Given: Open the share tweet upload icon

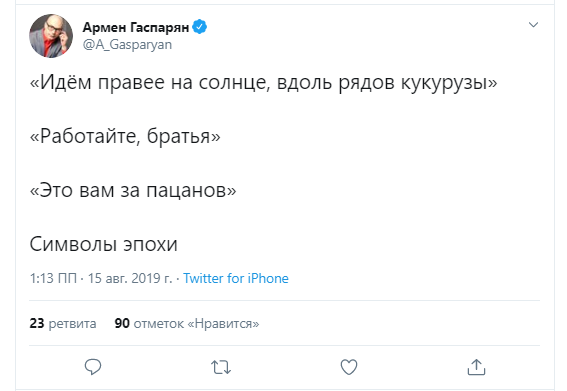Looking at the screenshot, I should [x=476, y=367].
